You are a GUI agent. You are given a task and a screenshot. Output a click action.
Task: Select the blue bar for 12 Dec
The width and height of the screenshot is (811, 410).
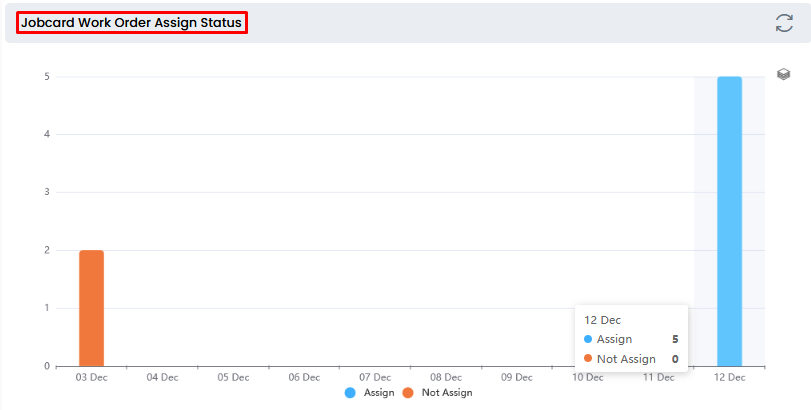coord(729,221)
